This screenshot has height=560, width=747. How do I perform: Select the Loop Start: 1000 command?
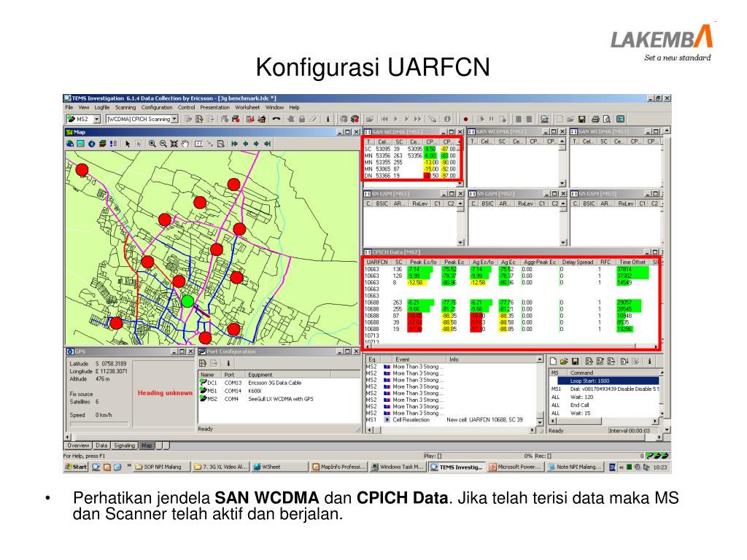(x=608, y=381)
